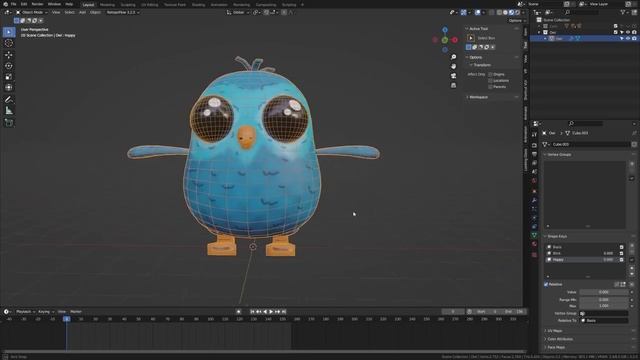Open the Edit menu
The height and width of the screenshot is (360, 640).
24,4
